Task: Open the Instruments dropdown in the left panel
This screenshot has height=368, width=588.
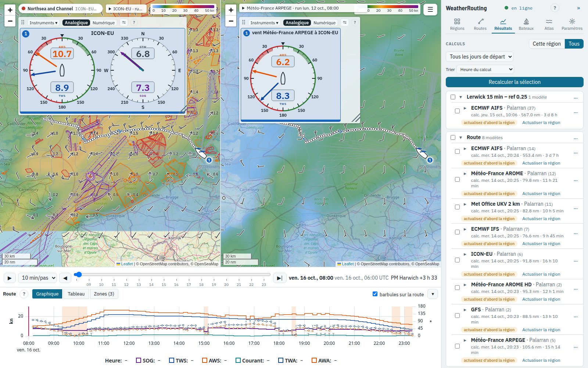Action: [x=43, y=22]
